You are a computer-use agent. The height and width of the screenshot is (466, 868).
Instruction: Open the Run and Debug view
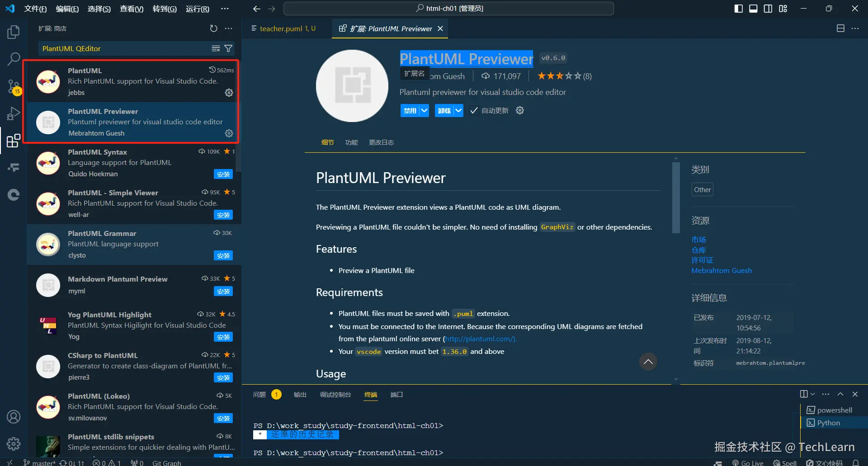14,113
